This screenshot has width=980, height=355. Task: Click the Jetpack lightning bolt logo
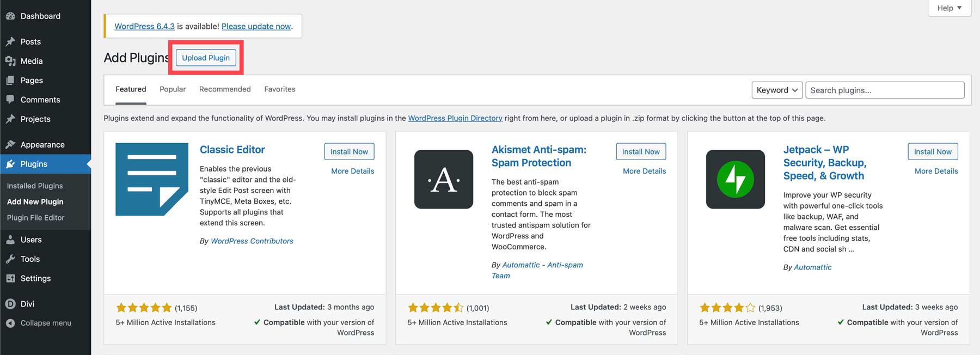tap(736, 179)
